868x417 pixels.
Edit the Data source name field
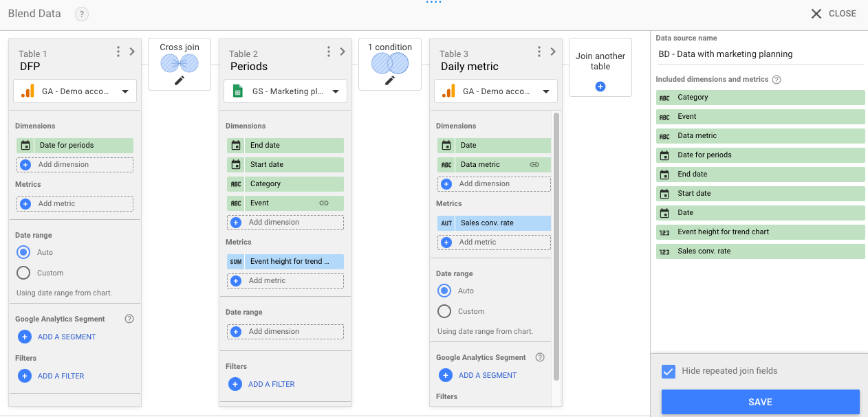(760, 54)
